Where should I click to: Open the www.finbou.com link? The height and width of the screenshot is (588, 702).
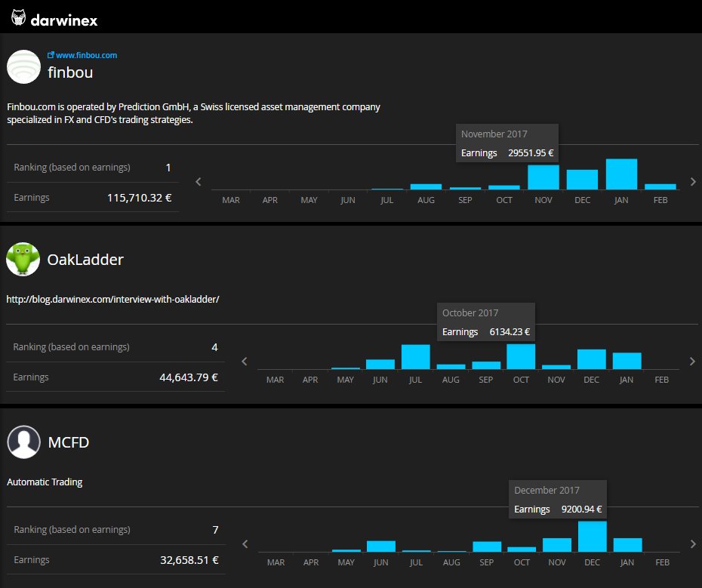86,56
